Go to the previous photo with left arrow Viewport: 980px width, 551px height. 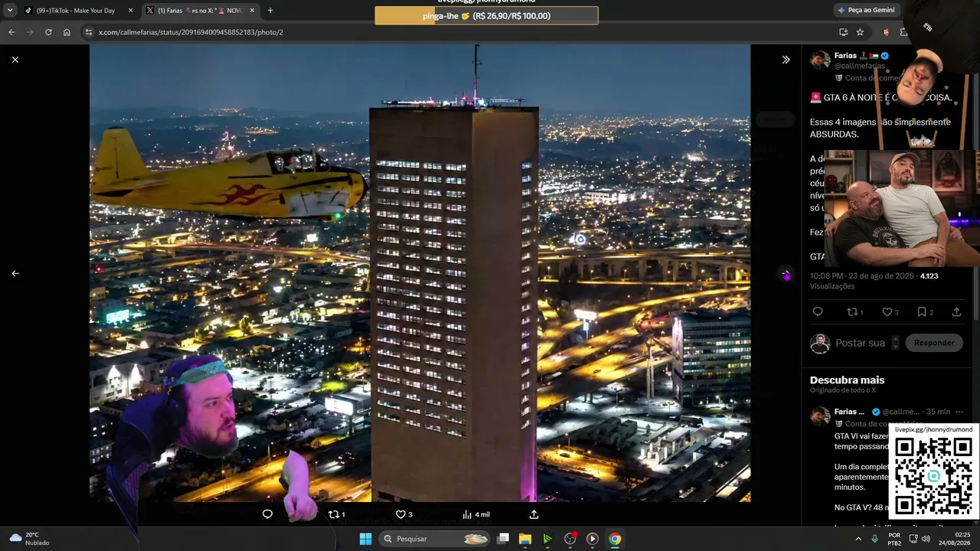coord(15,273)
